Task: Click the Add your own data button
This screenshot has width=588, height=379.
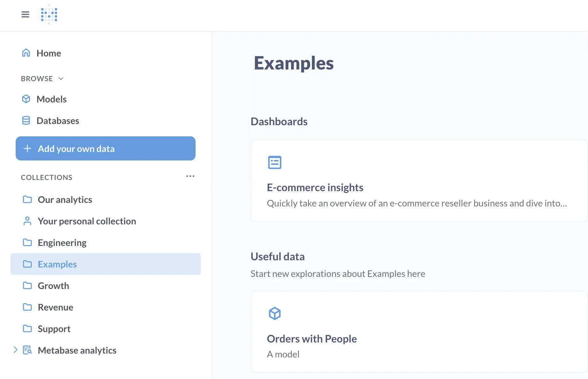Action: click(x=106, y=148)
